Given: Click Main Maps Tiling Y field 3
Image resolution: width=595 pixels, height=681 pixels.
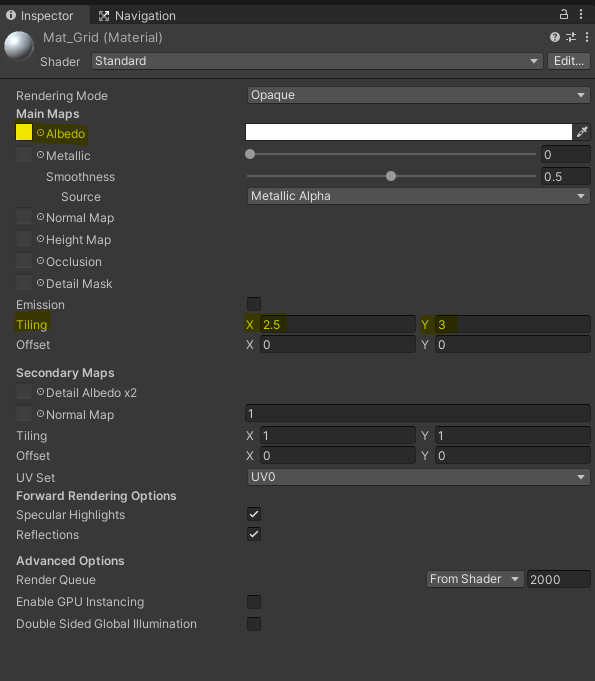Looking at the screenshot, I should (512, 324).
